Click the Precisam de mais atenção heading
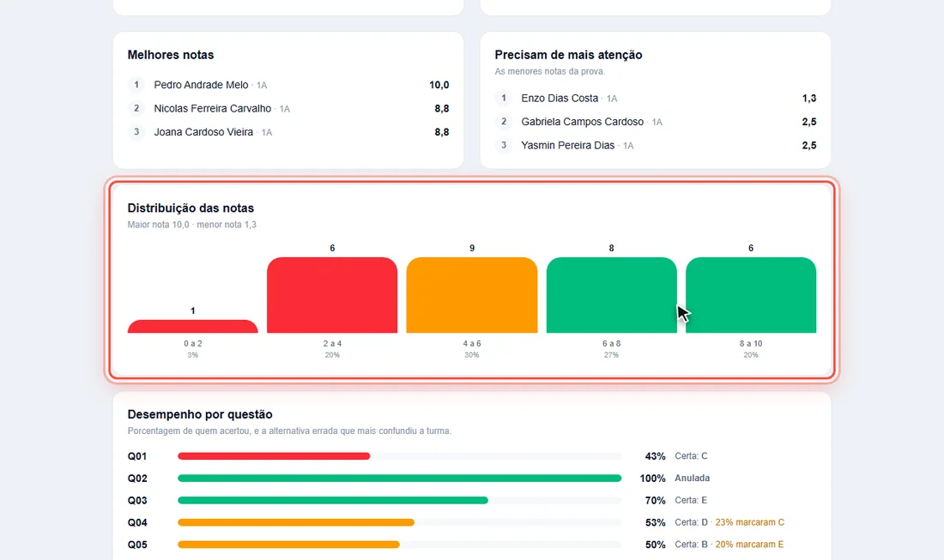The image size is (944, 560). (568, 55)
